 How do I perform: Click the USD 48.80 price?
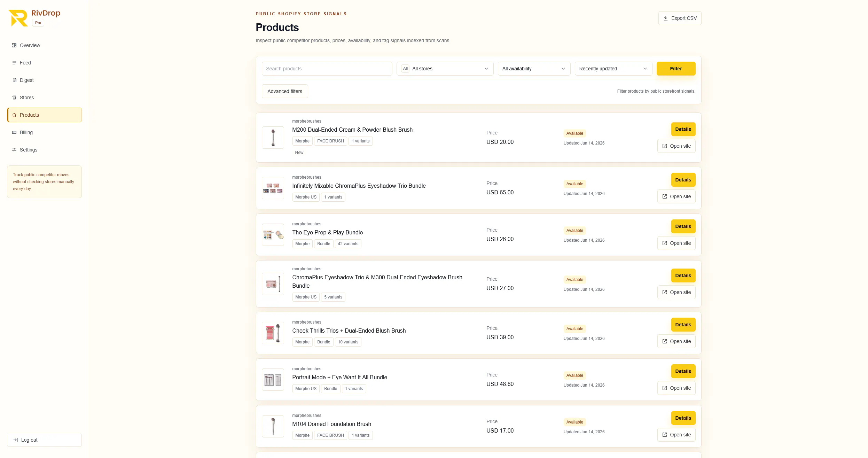(x=500, y=384)
